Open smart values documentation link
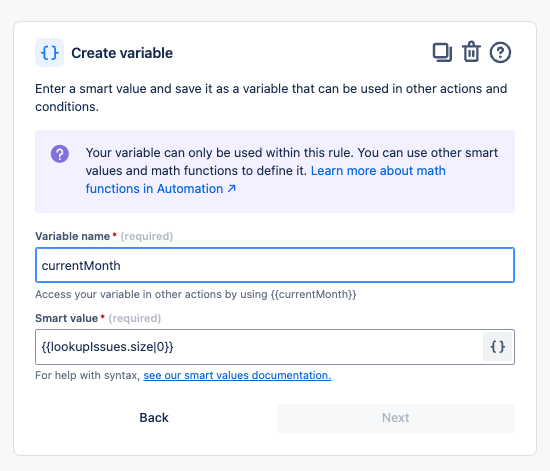The image size is (550, 471). pyautogui.click(x=237, y=375)
